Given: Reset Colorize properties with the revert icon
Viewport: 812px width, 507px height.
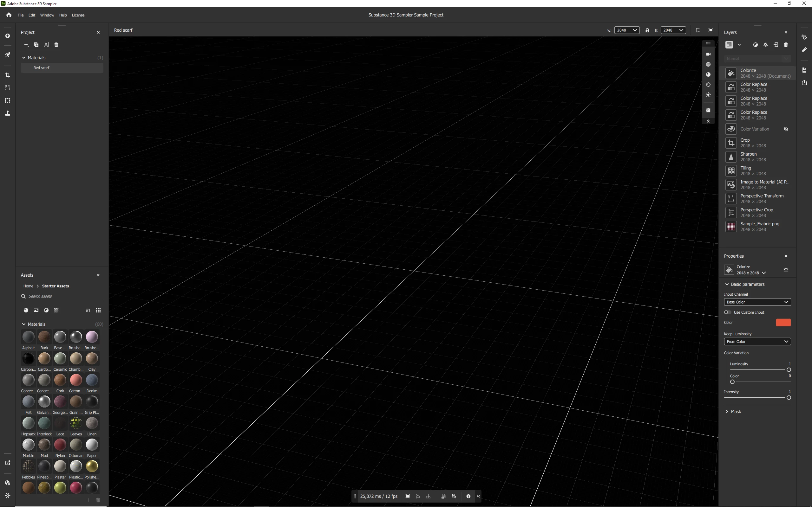Looking at the screenshot, I should point(786,270).
